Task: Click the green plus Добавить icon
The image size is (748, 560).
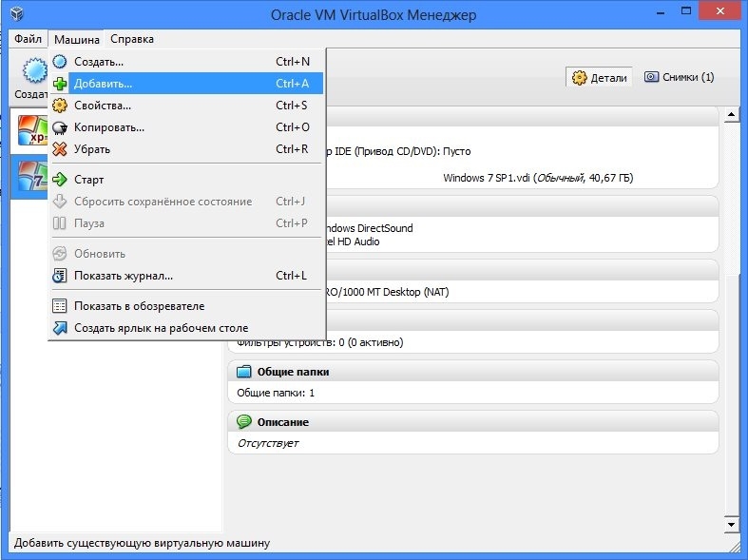Action: tap(60, 84)
